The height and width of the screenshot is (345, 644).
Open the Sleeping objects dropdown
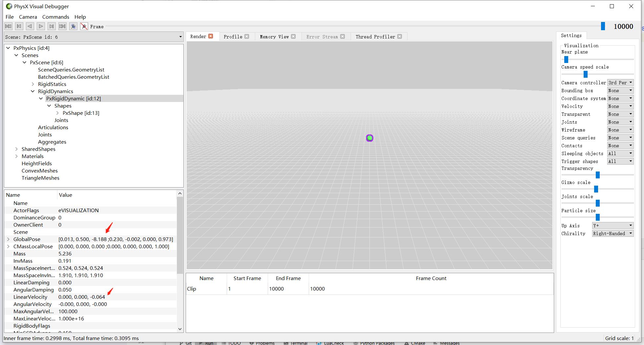(620, 153)
